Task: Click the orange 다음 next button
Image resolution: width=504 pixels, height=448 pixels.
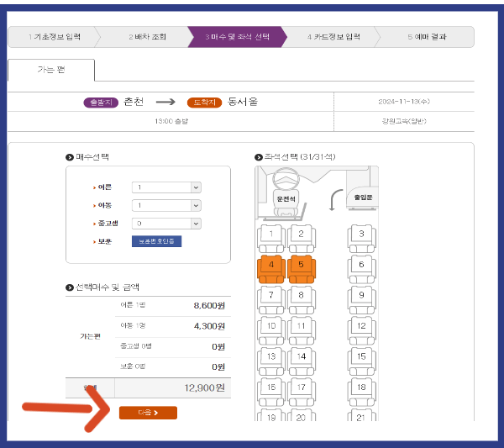Action: click(148, 413)
